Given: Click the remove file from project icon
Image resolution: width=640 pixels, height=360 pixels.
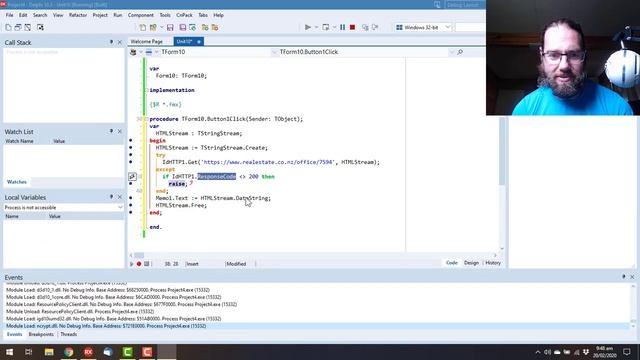Looking at the screenshot, I should (215, 27).
